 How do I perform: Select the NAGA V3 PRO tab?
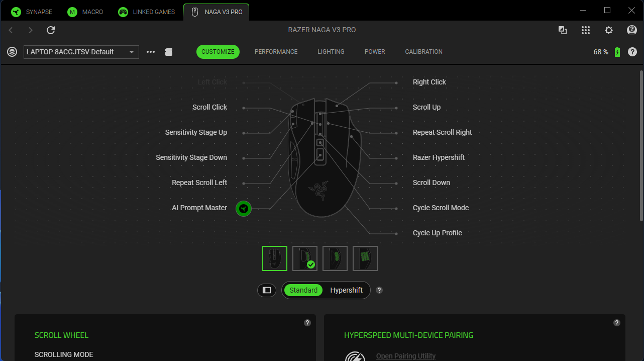pos(217,12)
